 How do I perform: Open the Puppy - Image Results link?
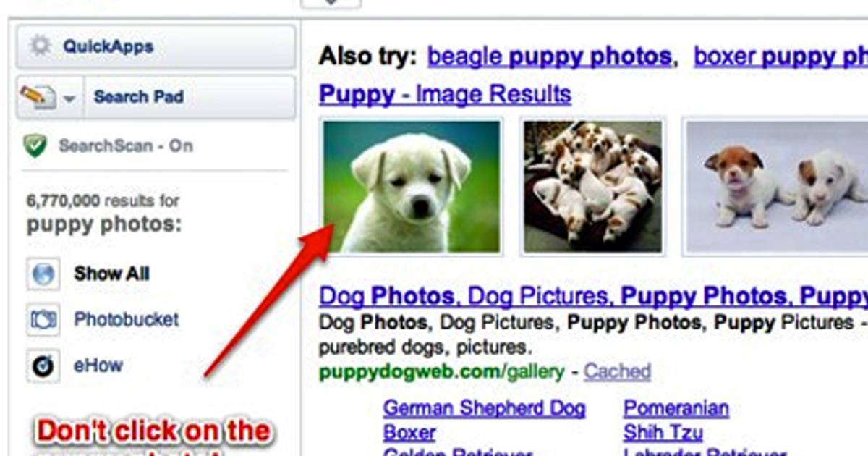445,94
